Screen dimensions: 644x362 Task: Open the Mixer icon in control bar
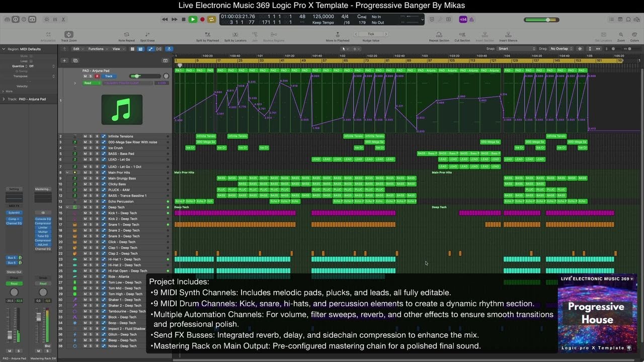coord(55,19)
